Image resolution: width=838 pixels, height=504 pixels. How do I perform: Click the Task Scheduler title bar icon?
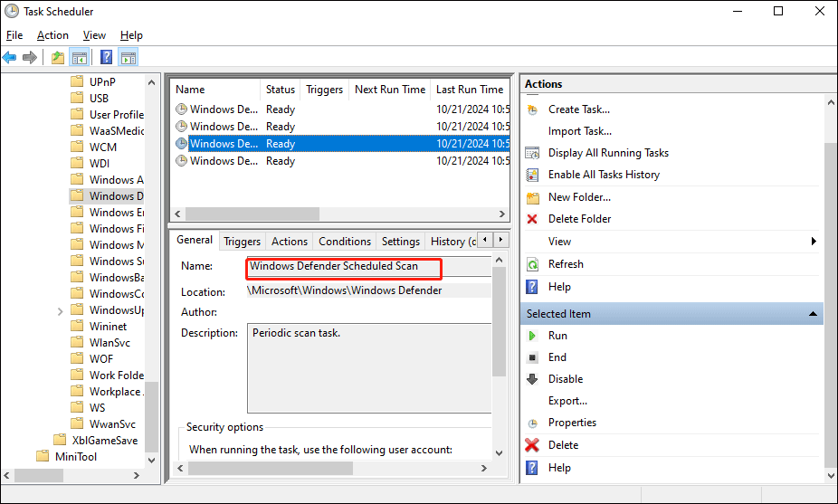pos(11,11)
